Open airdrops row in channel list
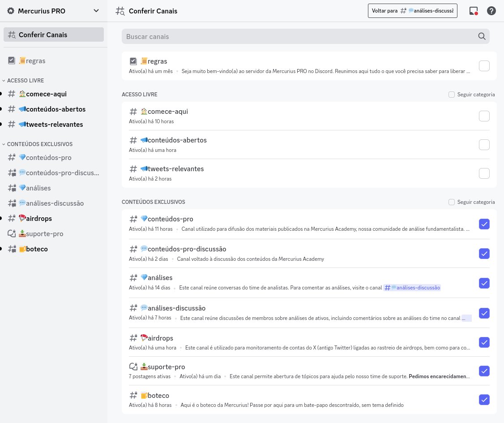Screen dimensions: 504x423 pyautogui.click(x=309, y=342)
